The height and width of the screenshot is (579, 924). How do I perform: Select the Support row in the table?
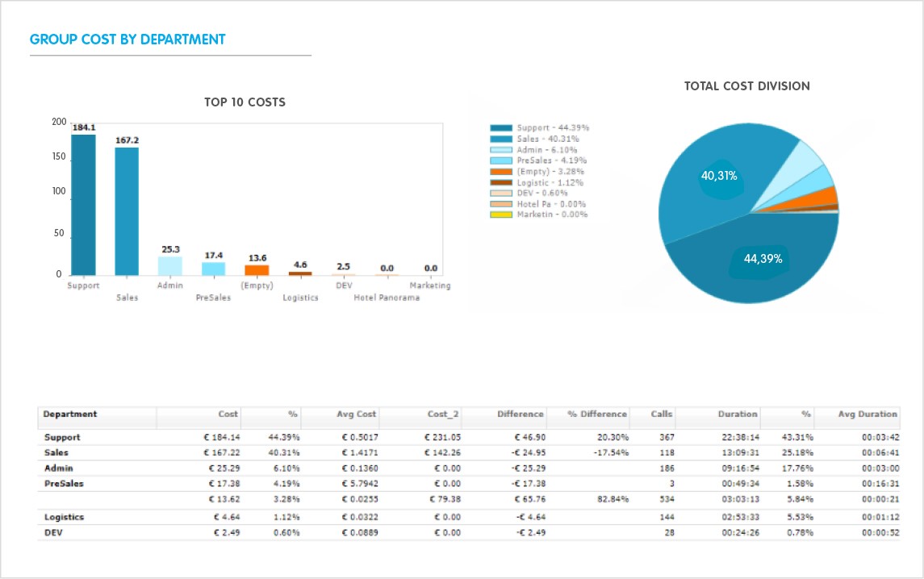[x=323, y=436]
